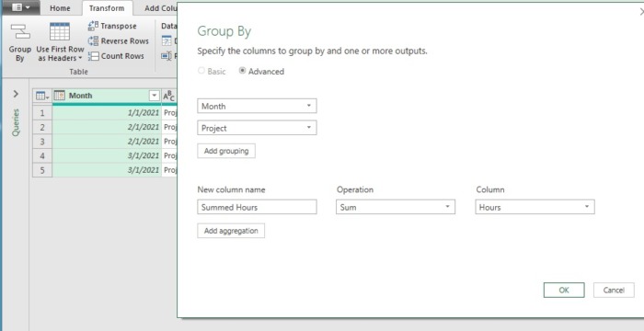644x331 pixels.
Task: Open the Sum operation dropdown
Action: click(395, 207)
